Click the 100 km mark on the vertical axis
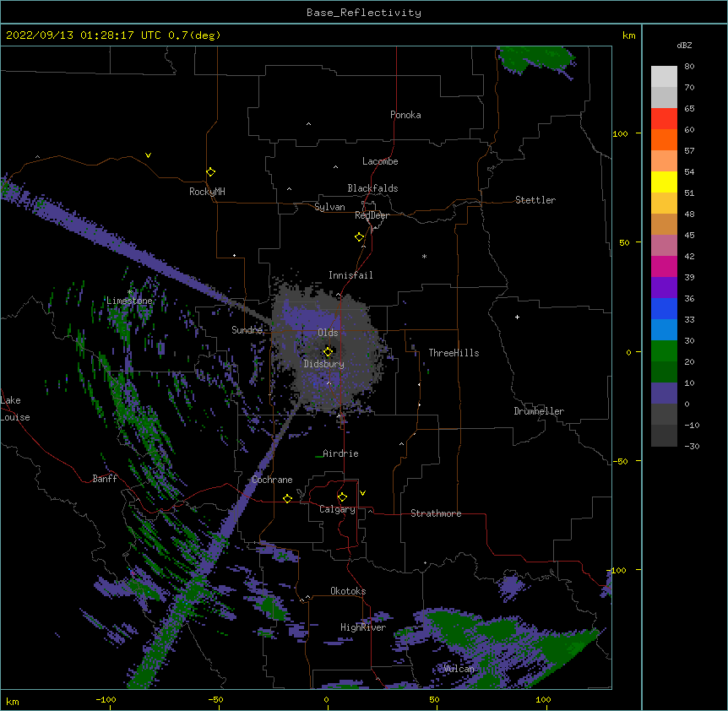Screen dimensions: 728x711 point(620,133)
